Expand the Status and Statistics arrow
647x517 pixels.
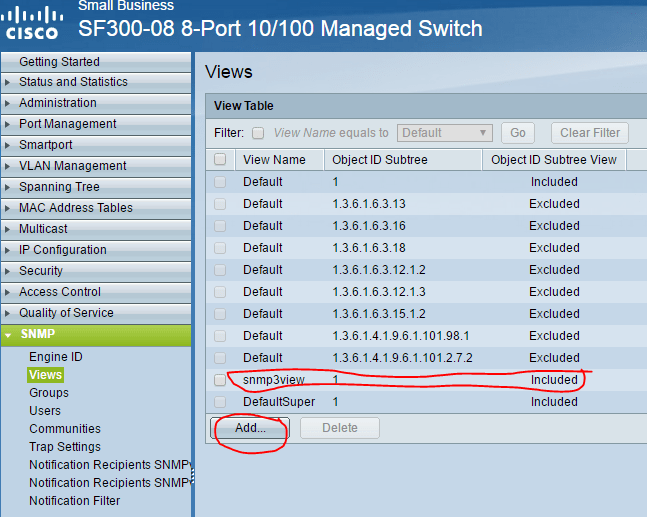point(7,82)
